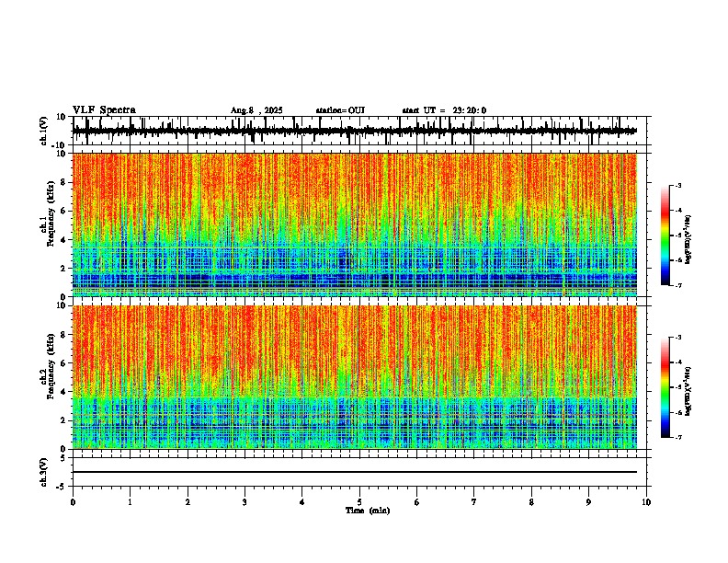Click the time axis tick label "2"
The image size is (728, 563).
[188, 502]
